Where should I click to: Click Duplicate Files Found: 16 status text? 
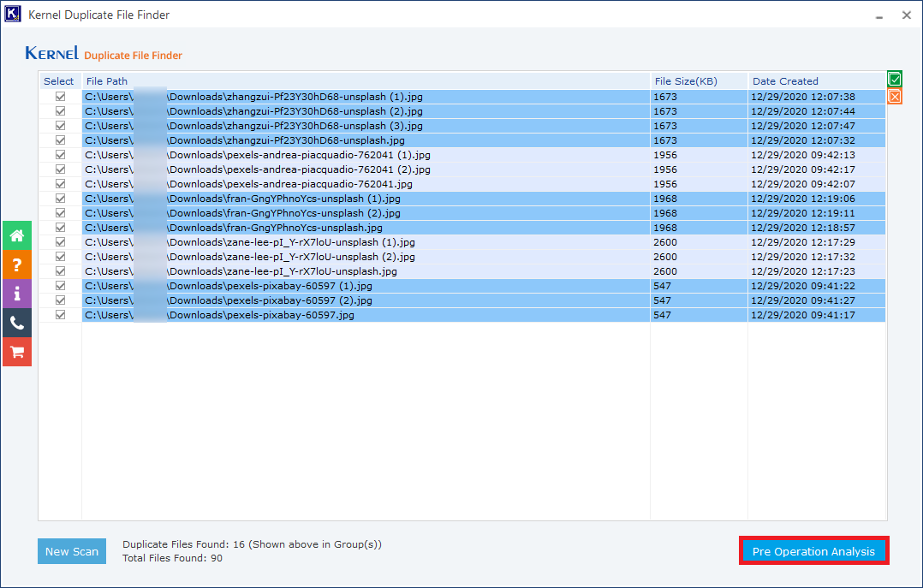[x=252, y=544]
